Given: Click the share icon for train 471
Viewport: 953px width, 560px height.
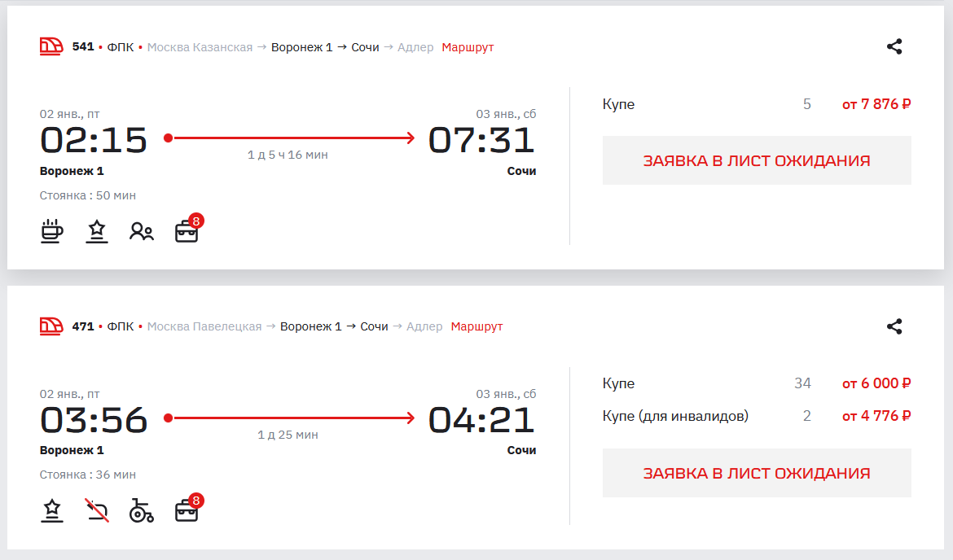Looking at the screenshot, I should [894, 326].
